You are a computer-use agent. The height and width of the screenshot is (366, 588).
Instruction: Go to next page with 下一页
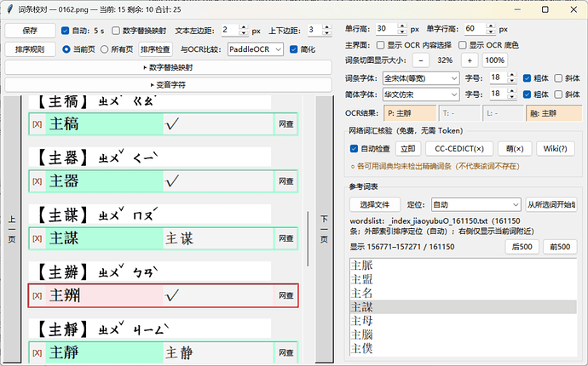click(325, 229)
